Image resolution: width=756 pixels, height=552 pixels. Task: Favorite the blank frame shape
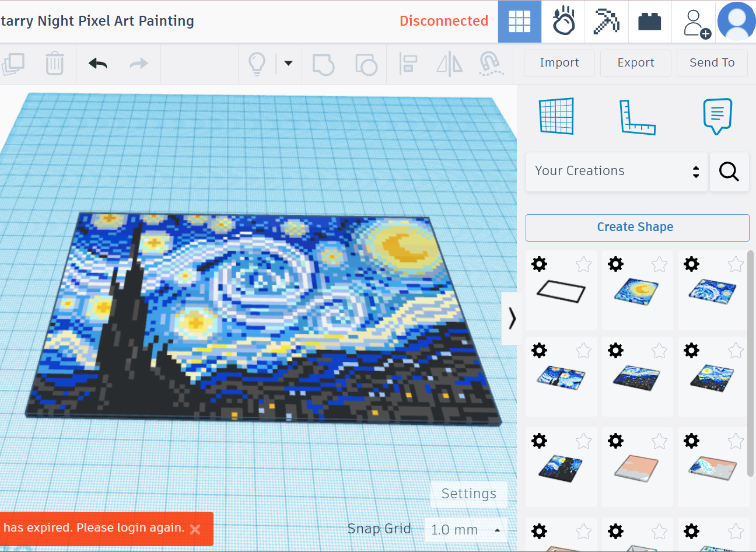point(583,264)
